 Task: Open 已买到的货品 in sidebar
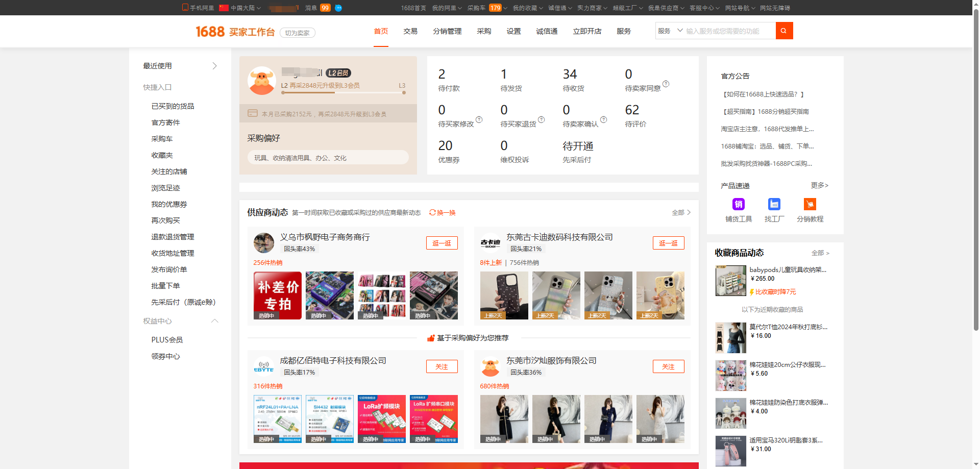(173, 106)
